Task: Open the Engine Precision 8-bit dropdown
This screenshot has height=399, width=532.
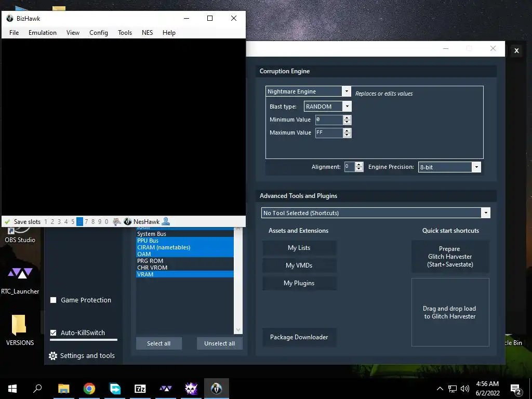Action: point(476,167)
